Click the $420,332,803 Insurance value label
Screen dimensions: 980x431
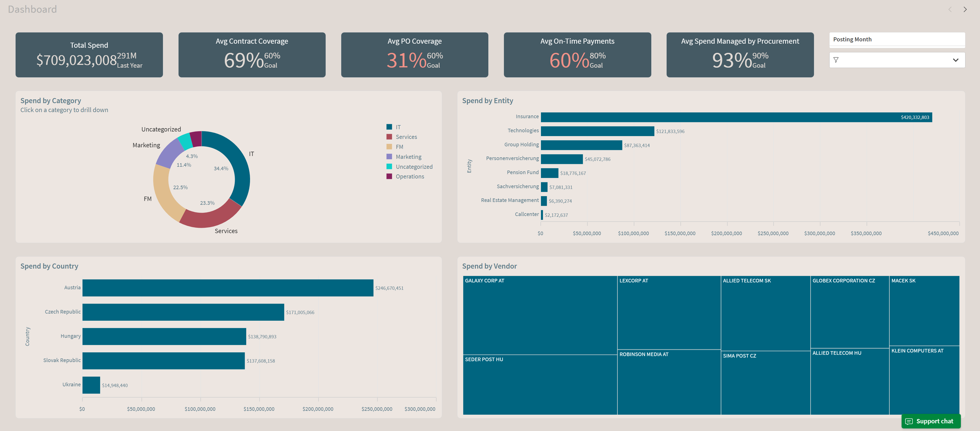click(915, 117)
